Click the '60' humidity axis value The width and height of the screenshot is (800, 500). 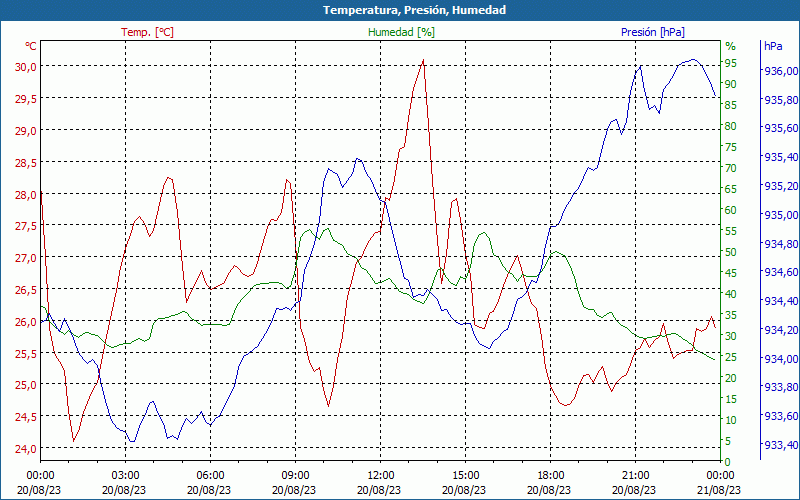click(x=731, y=210)
